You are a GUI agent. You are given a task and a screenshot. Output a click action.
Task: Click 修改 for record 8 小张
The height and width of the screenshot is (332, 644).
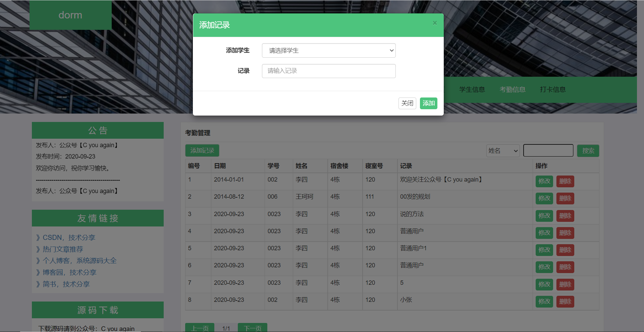point(544,302)
